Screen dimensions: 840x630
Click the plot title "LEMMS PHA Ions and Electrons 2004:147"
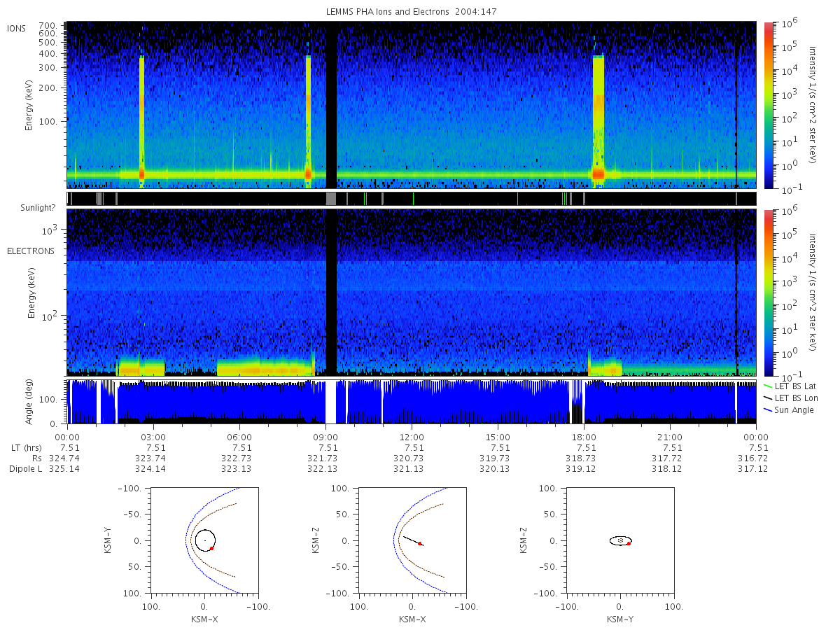click(x=412, y=12)
